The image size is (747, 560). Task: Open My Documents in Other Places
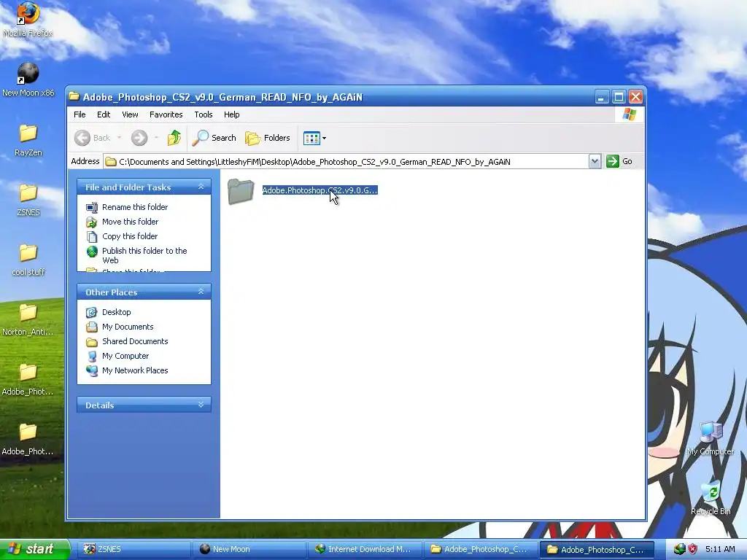point(128,327)
